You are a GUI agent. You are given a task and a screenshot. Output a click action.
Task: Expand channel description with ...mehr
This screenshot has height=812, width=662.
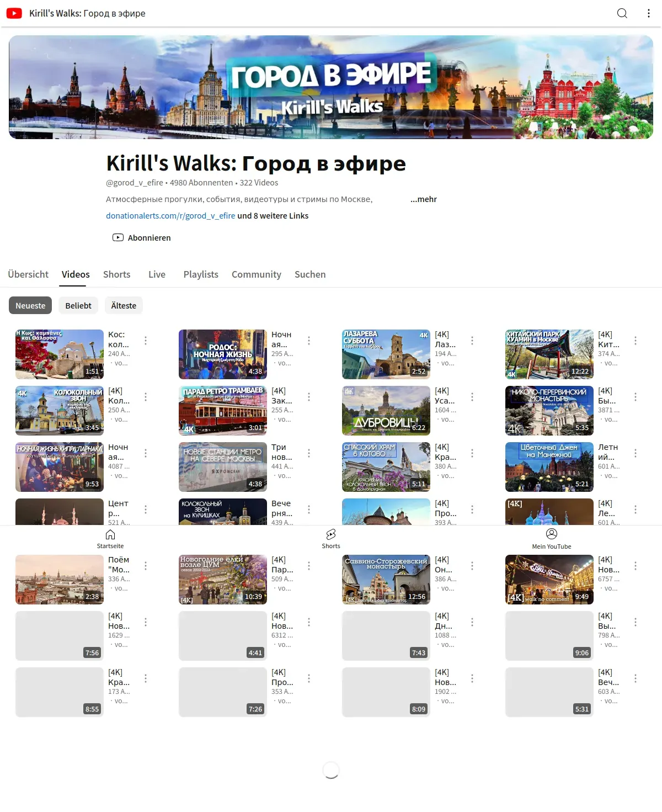click(424, 199)
